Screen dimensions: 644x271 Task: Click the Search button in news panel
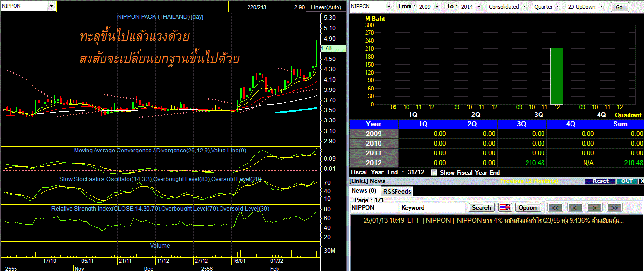tap(482, 207)
